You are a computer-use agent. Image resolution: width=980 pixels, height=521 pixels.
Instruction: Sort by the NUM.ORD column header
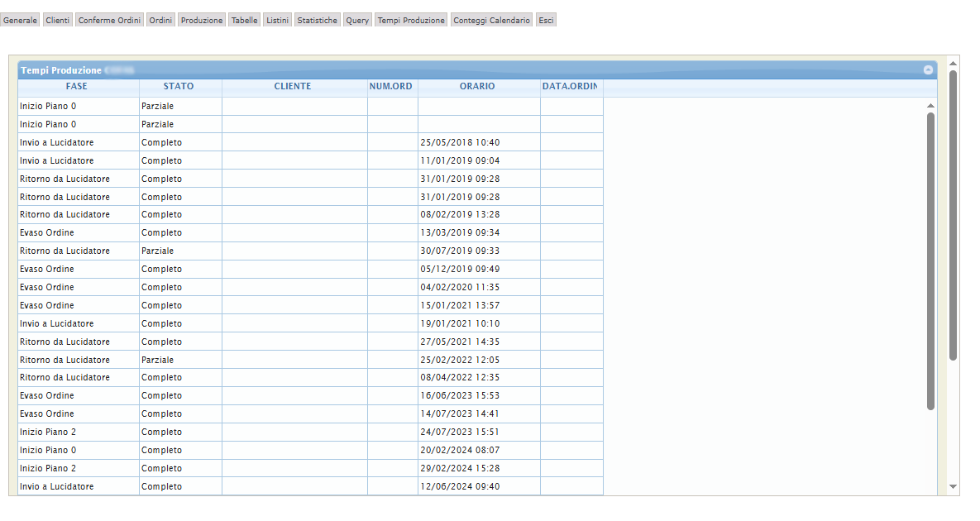[x=392, y=87]
